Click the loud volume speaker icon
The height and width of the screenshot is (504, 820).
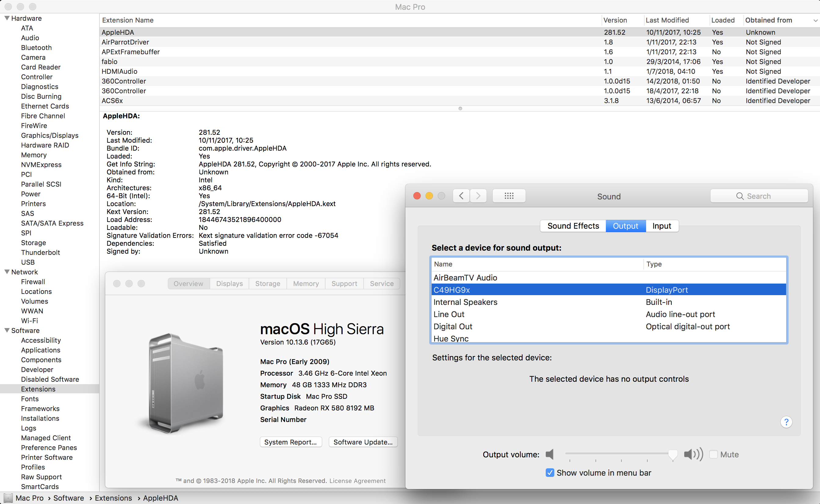693,454
